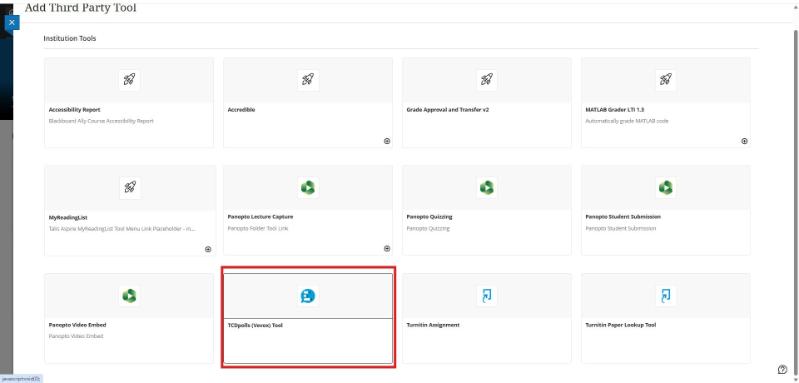Open the MyReadingList tool title

pyautogui.click(x=67, y=217)
